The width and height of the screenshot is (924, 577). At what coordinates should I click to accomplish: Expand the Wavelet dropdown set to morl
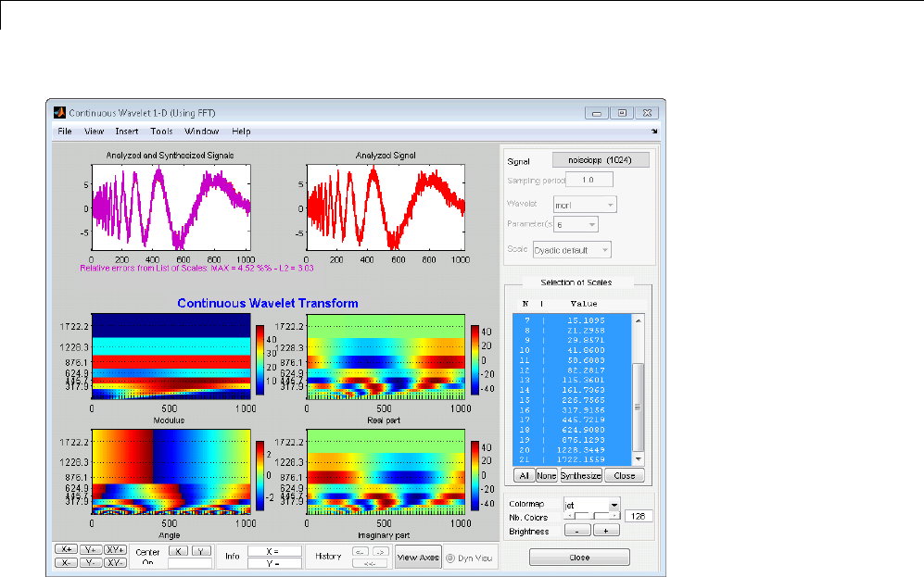(x=584, y=205)
